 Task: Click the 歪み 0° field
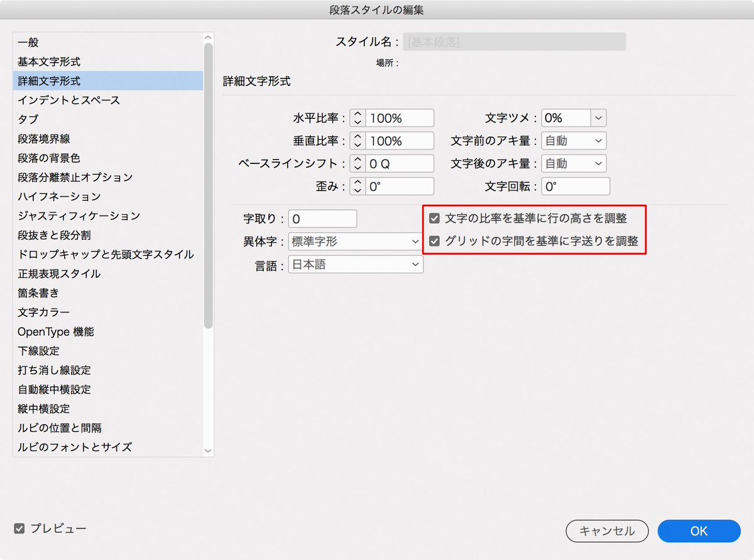400,186
